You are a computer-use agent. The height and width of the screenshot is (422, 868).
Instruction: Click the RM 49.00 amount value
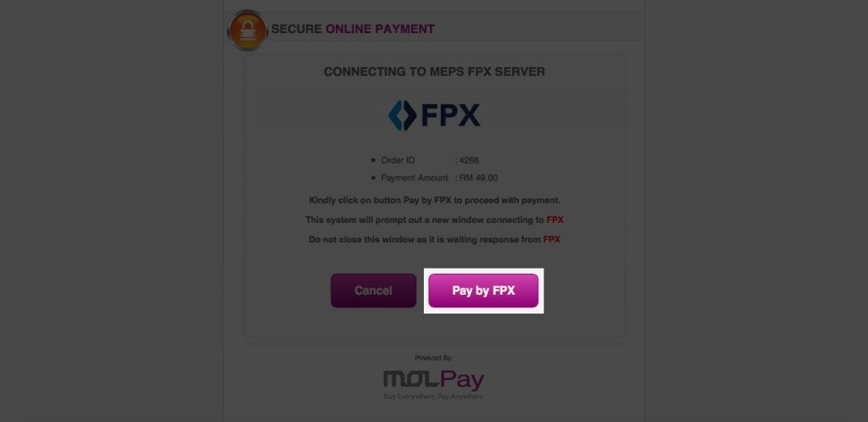478,178
